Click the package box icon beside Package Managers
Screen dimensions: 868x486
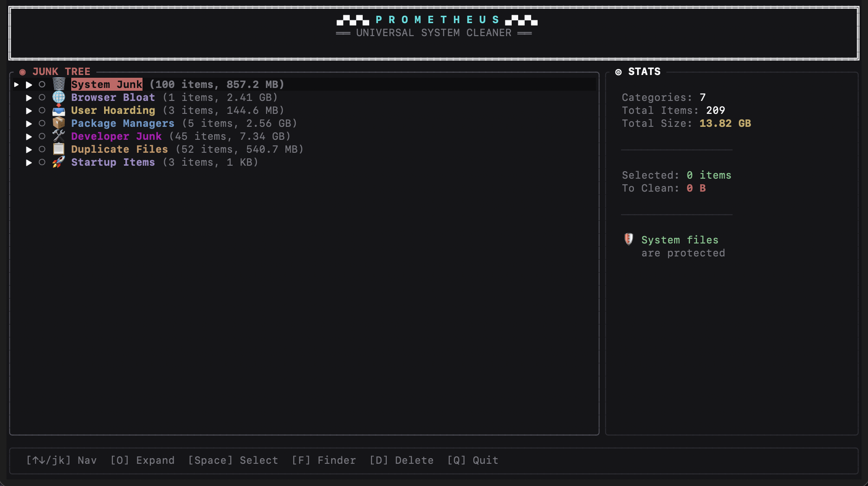tap(58, 123)
